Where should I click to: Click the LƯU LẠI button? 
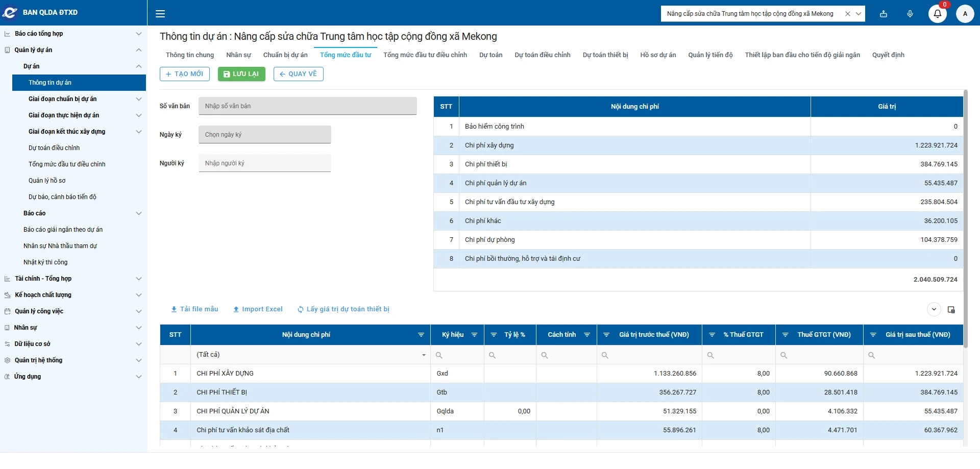tap(241, 73)
